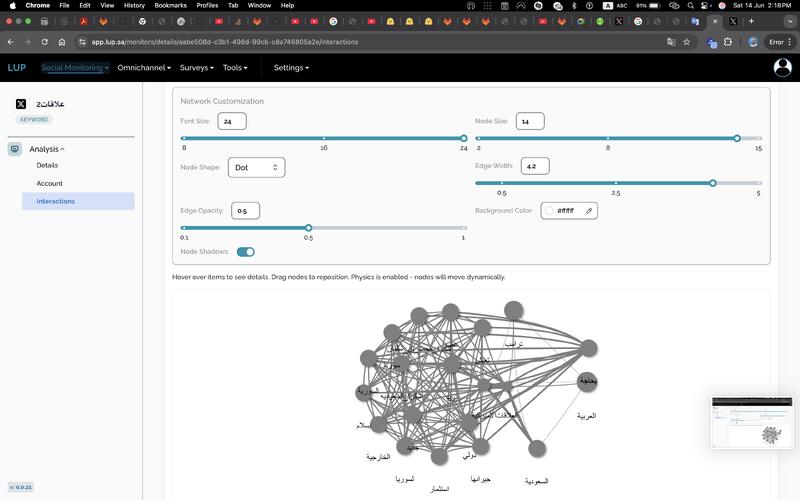The width and height of the screenshot is (800, 500).
Task: Expand the Omnichannel menu
Action: [144, 67]
